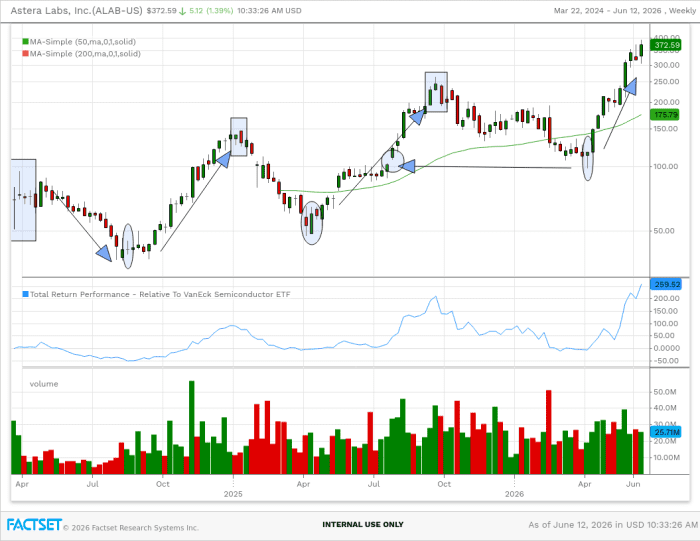The height and width of the screenshot is (541, 700).
Task: Click the FACTSET logo
Action: coord(34,524)
